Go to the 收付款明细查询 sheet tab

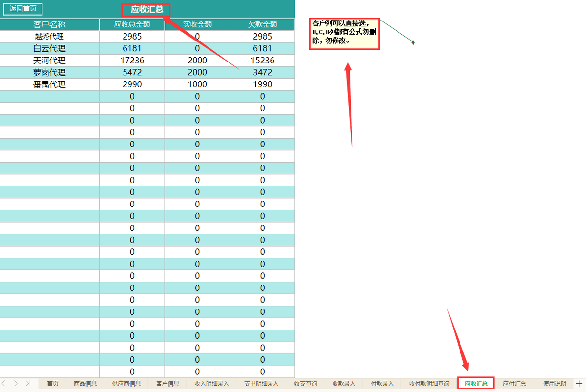[429, 384]
